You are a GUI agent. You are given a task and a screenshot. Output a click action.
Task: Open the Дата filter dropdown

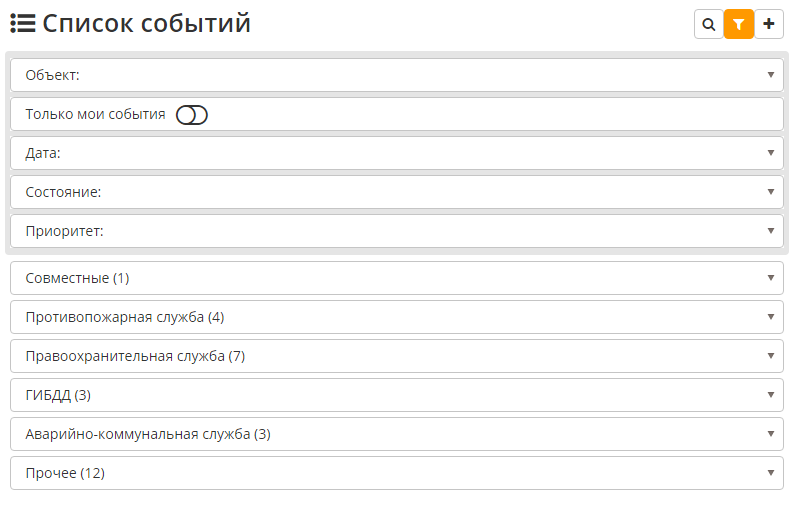[396, 153]
